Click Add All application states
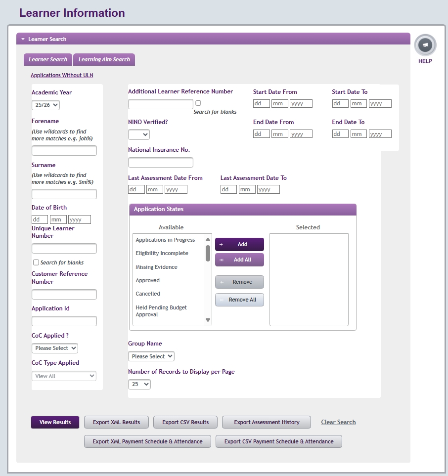This screenshot has width=448, height=476. pos(239,260)
